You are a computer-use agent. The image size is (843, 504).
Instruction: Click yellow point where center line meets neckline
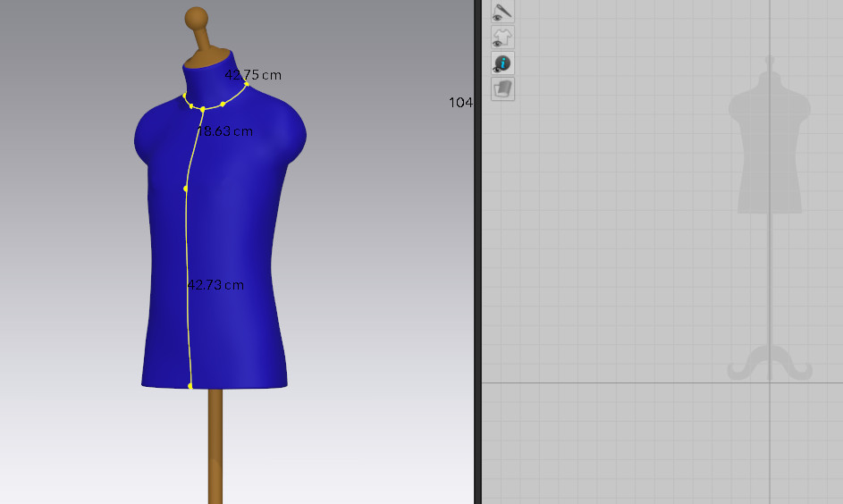coord(203,109)
